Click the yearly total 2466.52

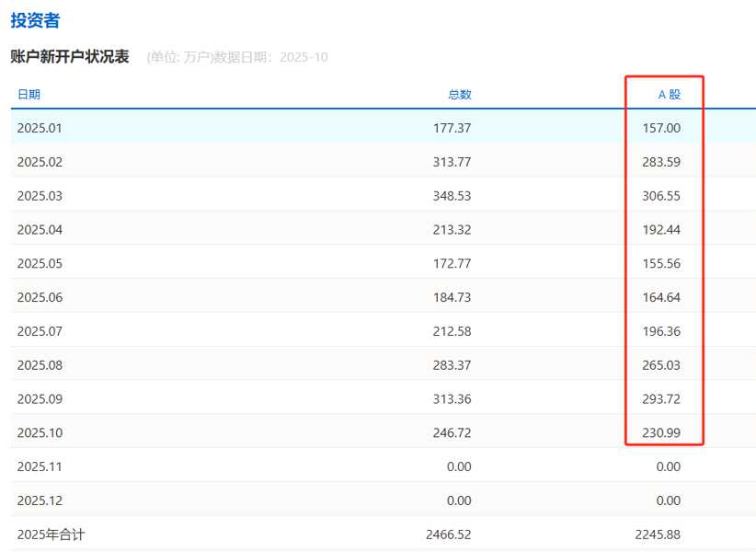tap(449, 535)
